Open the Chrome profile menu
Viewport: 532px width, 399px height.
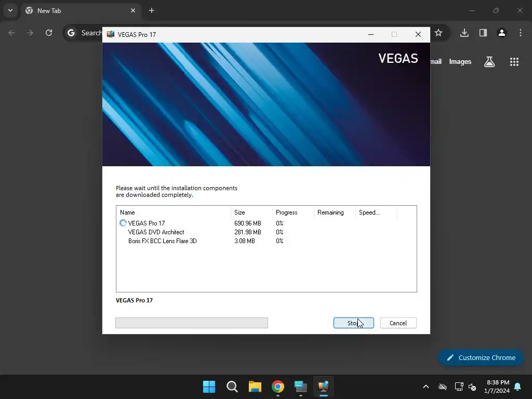502,33
